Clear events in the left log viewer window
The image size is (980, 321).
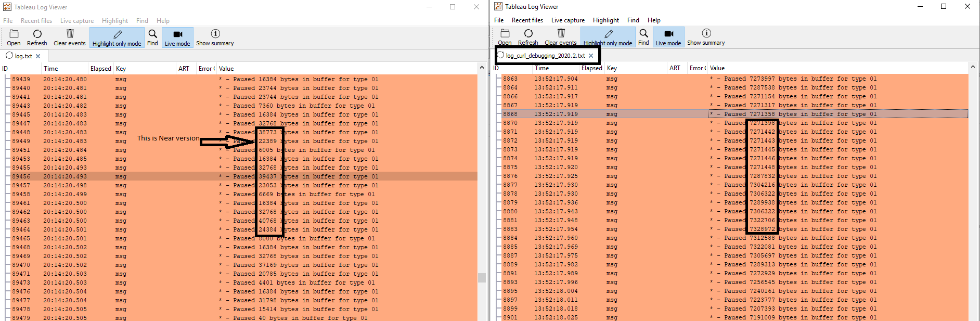point(70,37)
